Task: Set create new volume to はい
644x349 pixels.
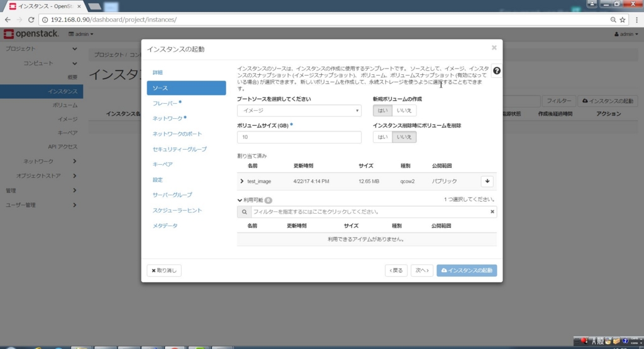Action: 382,111
